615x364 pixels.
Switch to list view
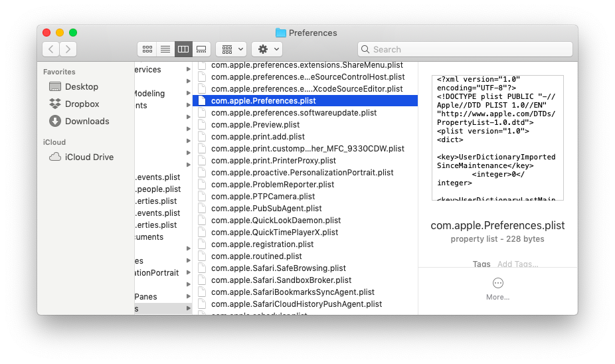click(x=165, y=49)
